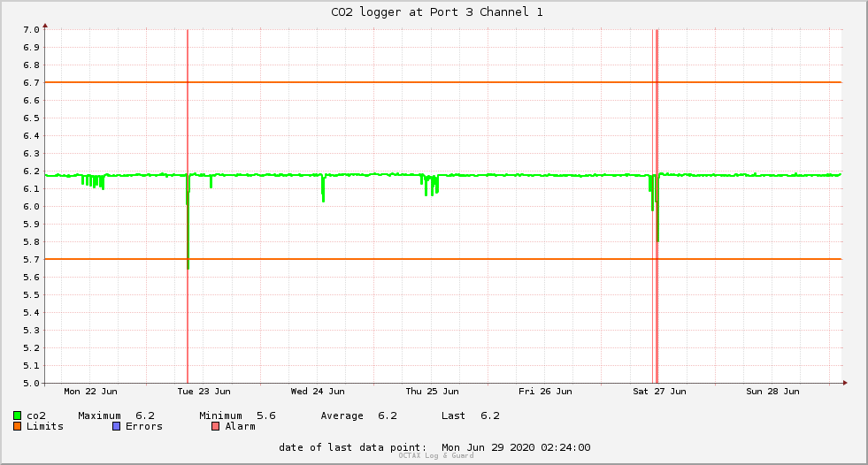Click the 'Wed 24 Jun' axis label
This screenshot has width=868, height=465.
click(318, 391)
